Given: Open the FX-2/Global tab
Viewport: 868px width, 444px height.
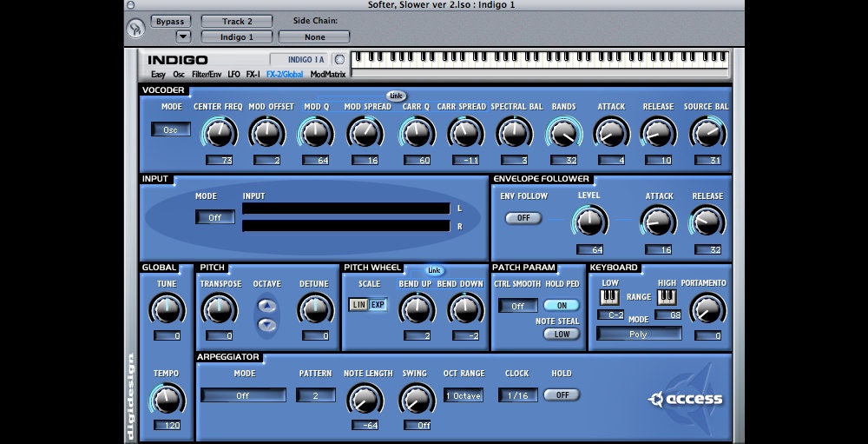Looking at the screenshot, I should pyautogui.click(x=285, y=74).
